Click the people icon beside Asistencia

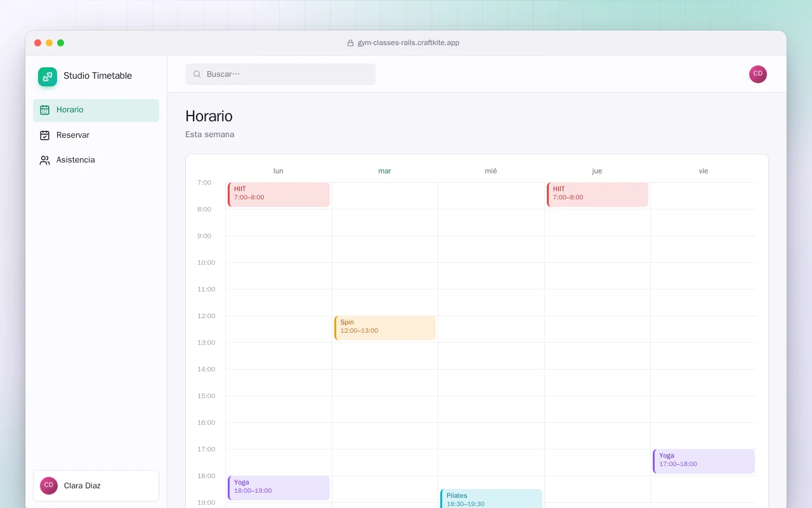44,160
